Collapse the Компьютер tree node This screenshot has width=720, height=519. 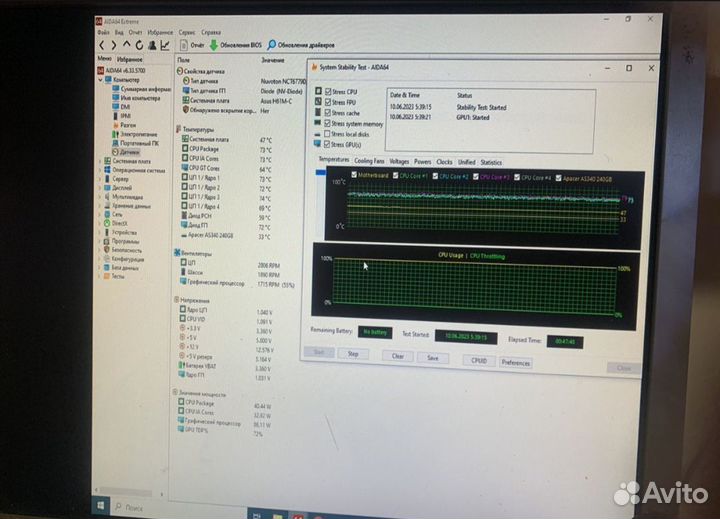click(100, 80)
